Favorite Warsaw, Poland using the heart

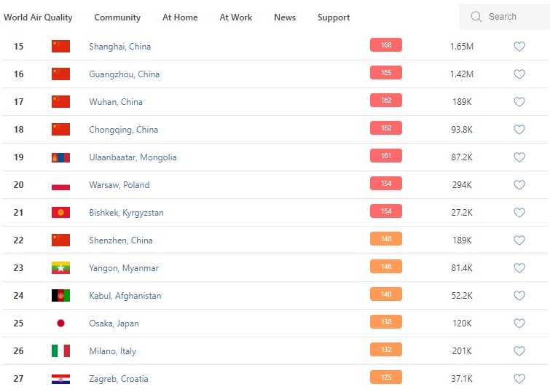(519, 185)
